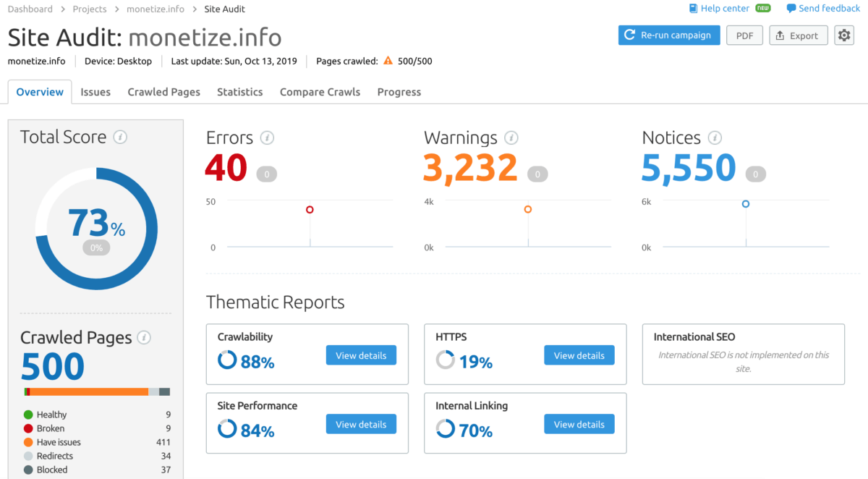Switch to the Overview tab
The width and height of the screenshot is (868, 479).
point(40,92)
